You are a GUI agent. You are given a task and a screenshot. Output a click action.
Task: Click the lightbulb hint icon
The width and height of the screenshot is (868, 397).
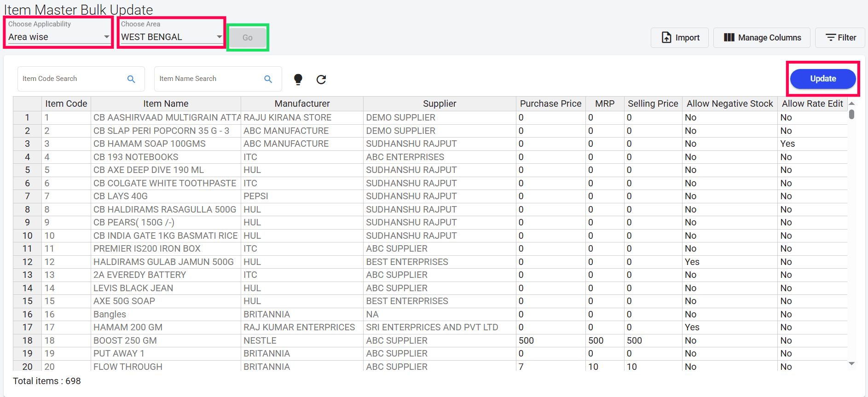[298, 79]
